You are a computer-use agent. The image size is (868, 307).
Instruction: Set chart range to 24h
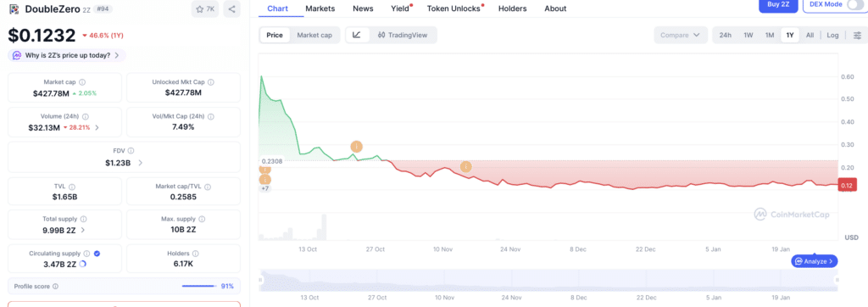click(726, 35)
